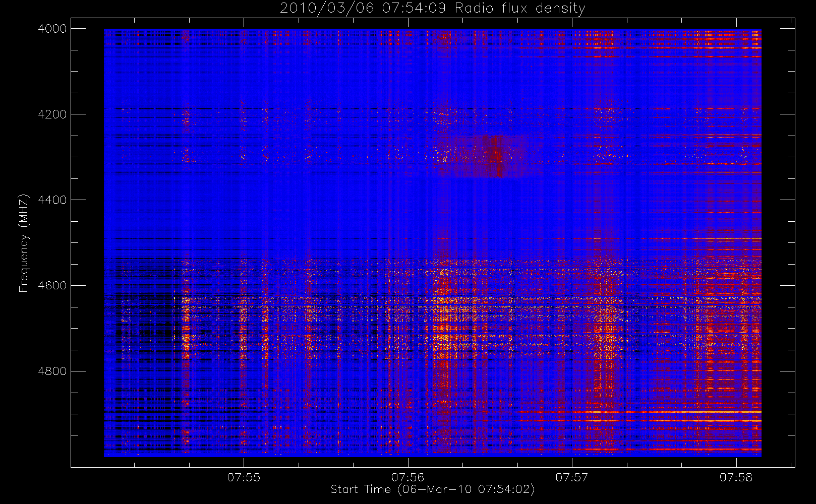Click the 4800 frequency tick label
816x504 pixels.
pyautogui.click(x=52, y=371)
